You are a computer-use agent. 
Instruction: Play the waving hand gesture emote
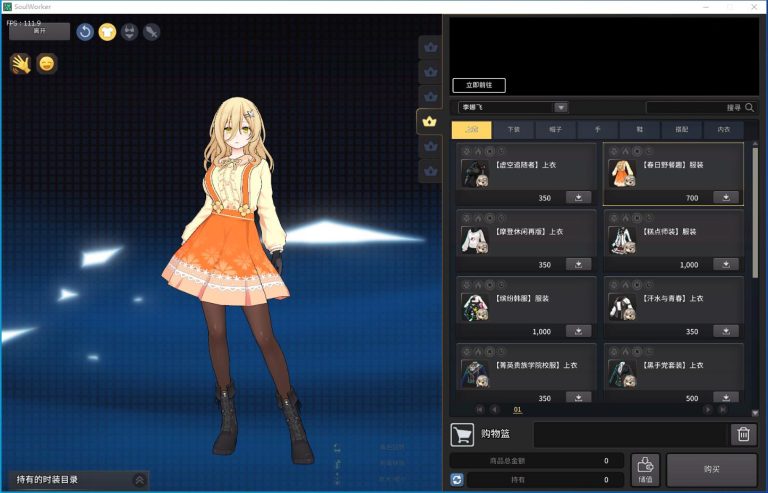coord(21,64)
